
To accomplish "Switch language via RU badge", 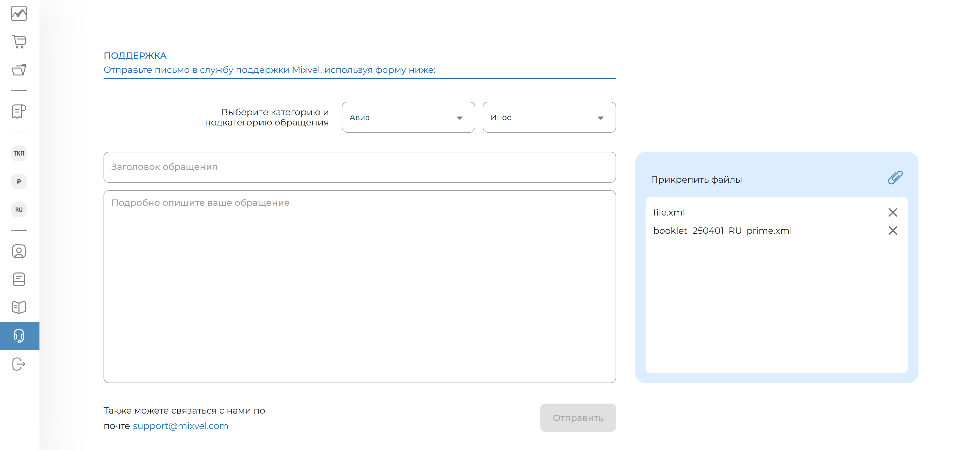I will (19, 209).
